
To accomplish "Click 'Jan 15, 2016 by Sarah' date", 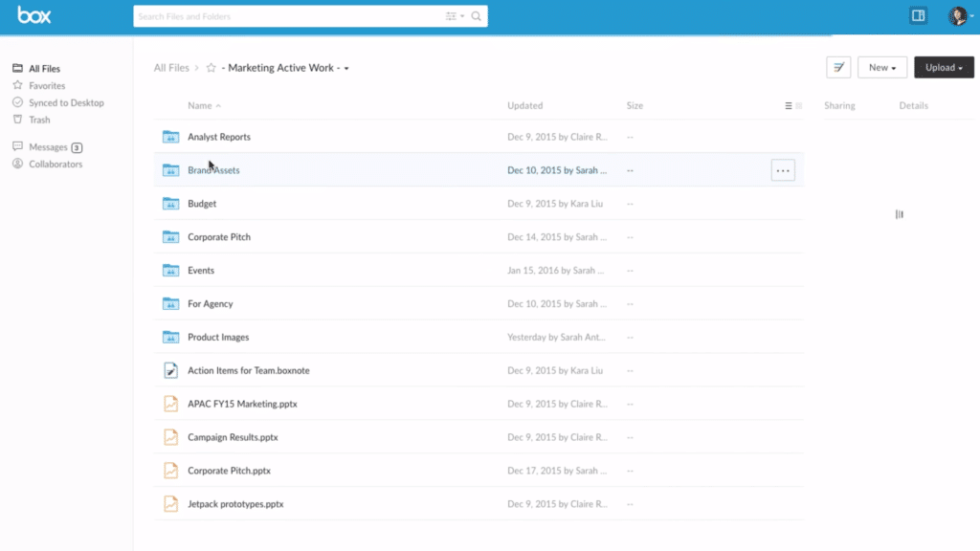I will pos(555,271).
